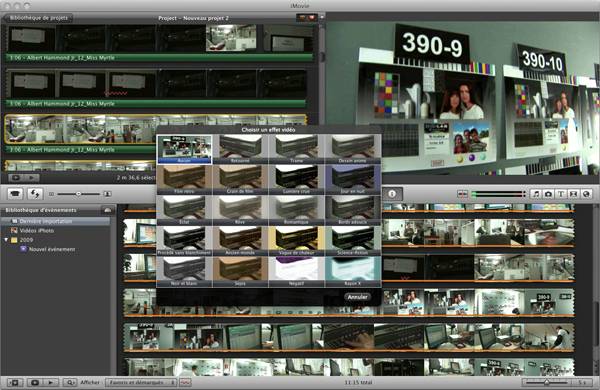Image resolution: width=600 pixels, height=390 pixels.
Task: Select the Noir et blanc effect
Action: tap(184, 272)
